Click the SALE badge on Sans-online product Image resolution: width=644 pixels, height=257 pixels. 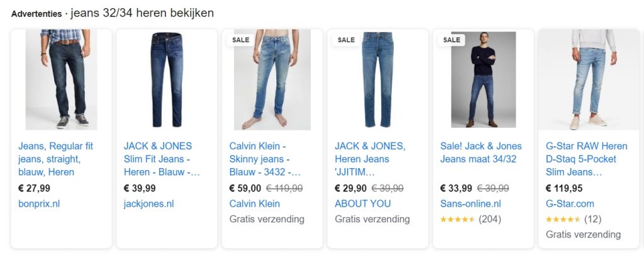pos(452,40)
